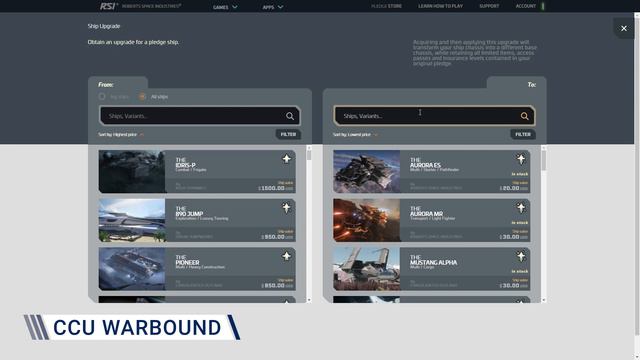The width and height of the screenshot is (640, 360).
Task: Focus the To ship search field
Action: coord(434,116)
